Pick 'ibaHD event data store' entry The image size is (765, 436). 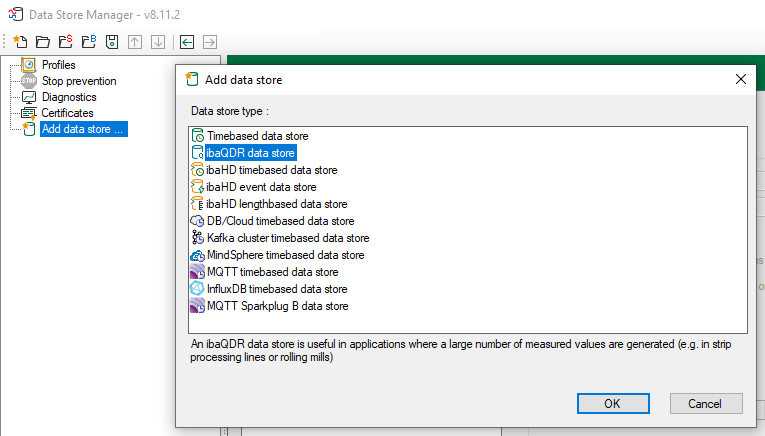(x=261, y=187)
